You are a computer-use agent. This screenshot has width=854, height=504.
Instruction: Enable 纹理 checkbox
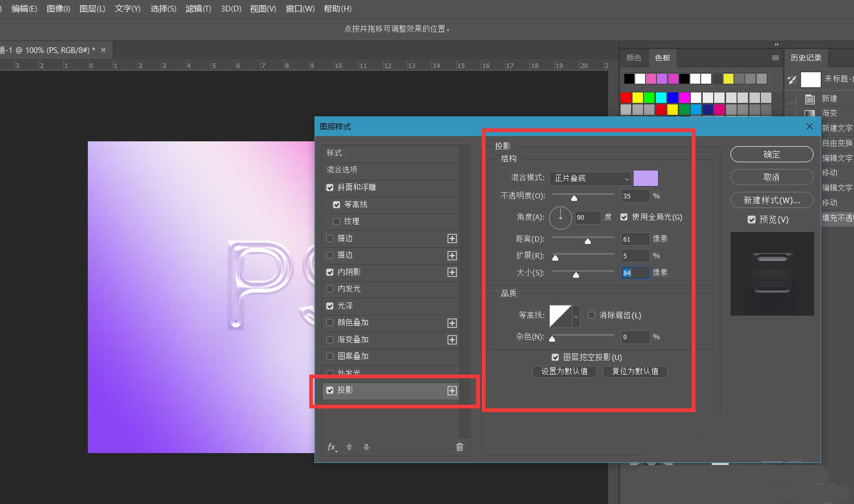point(336,221)
